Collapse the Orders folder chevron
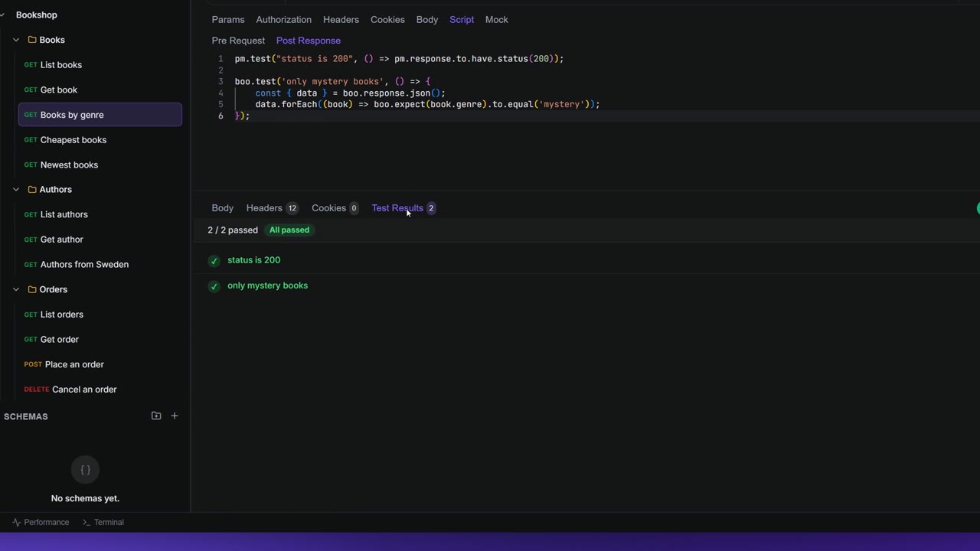This screenshot has height=551, width=980. (16, 289)
